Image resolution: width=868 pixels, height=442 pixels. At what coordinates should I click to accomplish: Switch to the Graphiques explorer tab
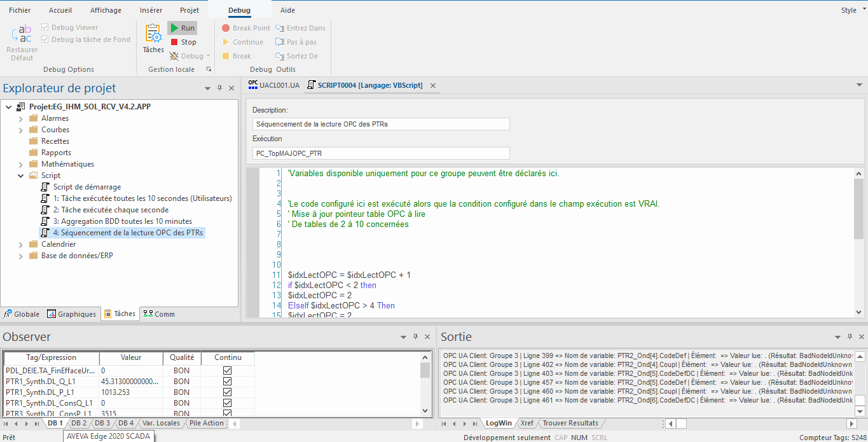pos(71,314)
